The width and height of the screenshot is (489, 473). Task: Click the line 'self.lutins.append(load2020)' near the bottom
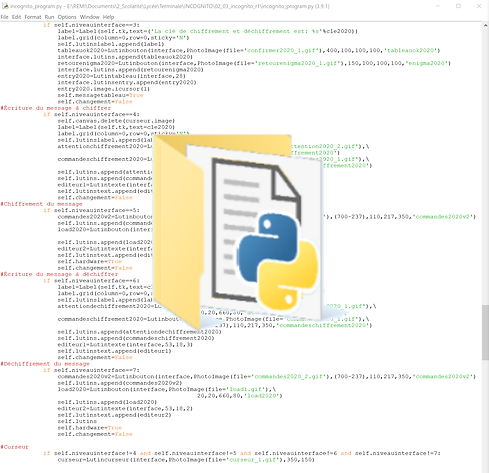(x=107, y=402)
